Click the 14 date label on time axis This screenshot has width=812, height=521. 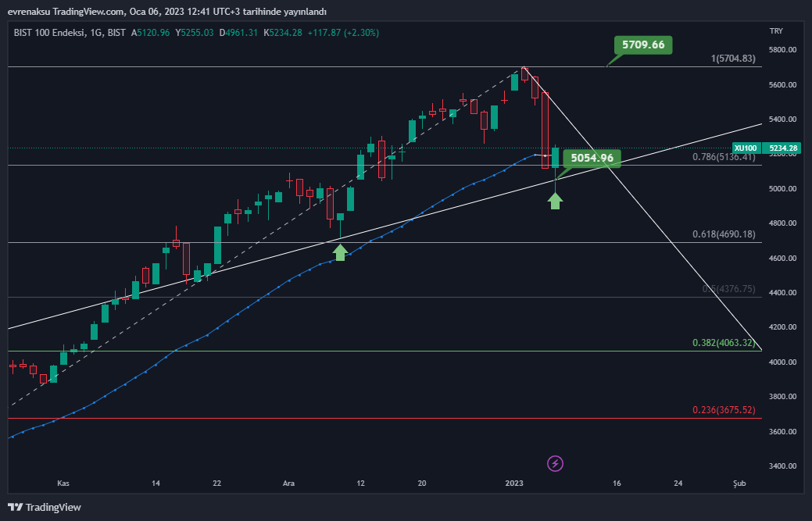pos(156,484)
